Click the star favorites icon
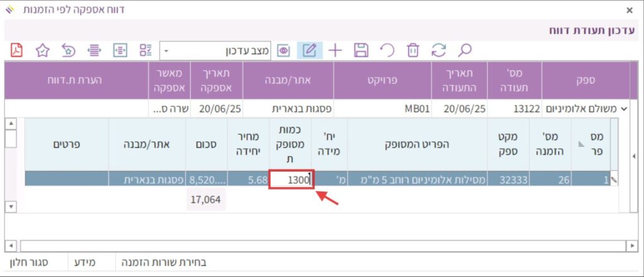 pos(42,50)
